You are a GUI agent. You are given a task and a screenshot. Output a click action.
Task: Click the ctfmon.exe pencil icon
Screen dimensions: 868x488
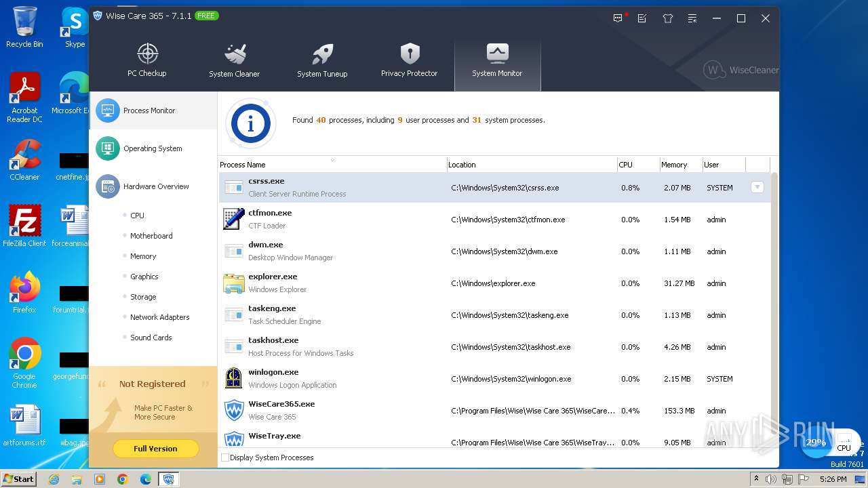(234, 219)
